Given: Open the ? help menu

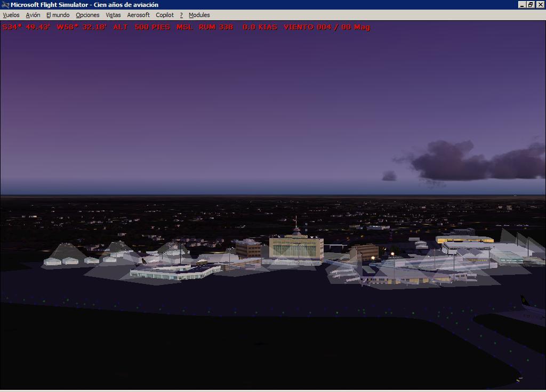Looking at the screenshot, I should 181,15.
